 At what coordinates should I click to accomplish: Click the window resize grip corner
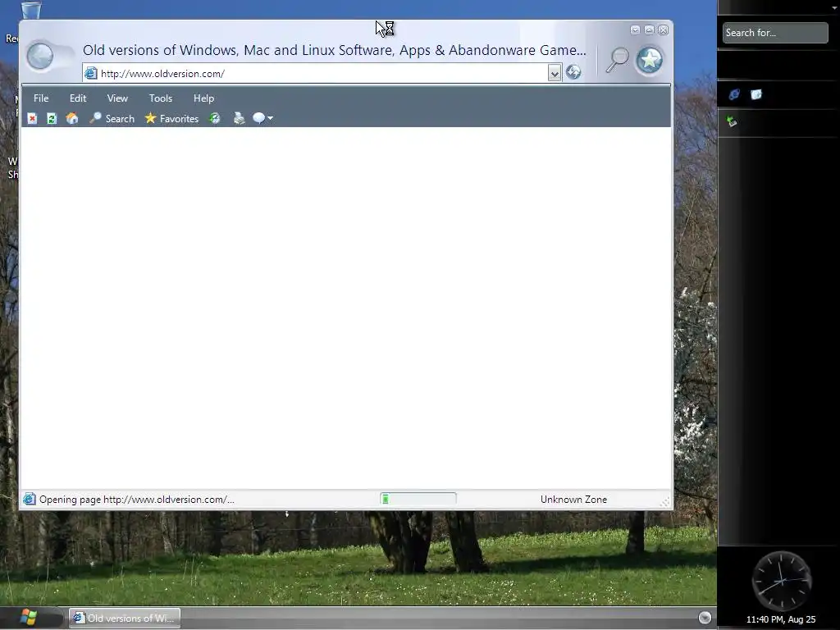[x=664, y=502]
